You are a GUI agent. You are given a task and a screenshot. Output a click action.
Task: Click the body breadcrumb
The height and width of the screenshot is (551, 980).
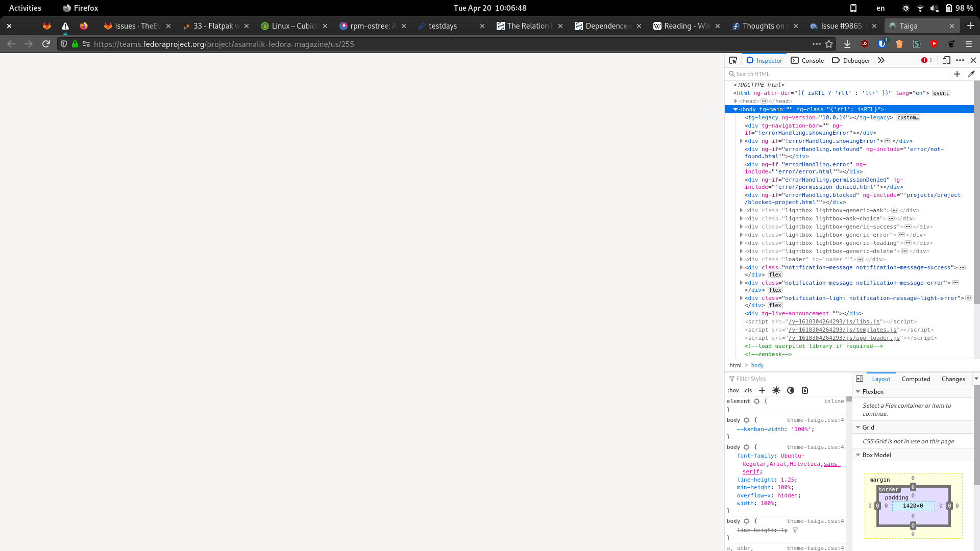click(757, 365)
